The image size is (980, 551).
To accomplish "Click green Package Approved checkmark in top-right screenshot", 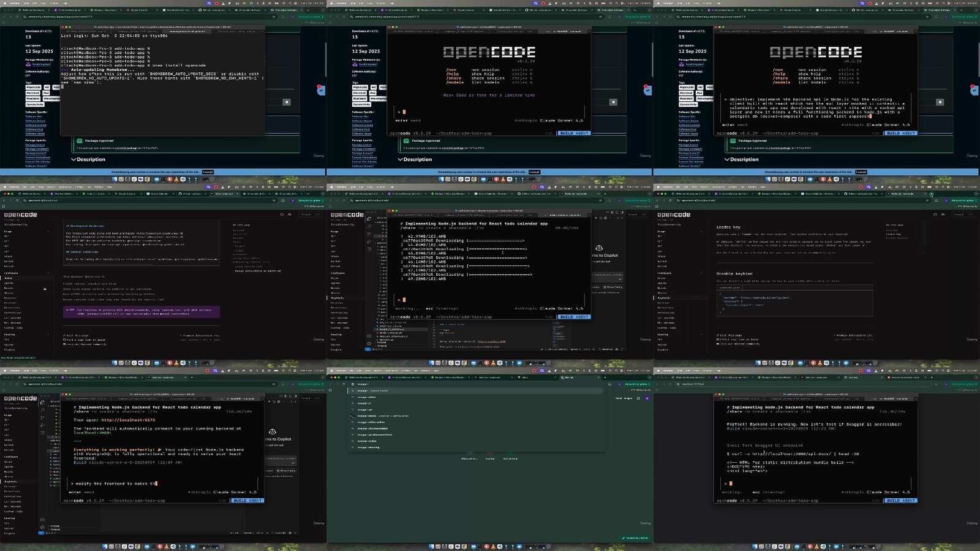I will click(x=733, y=141).
